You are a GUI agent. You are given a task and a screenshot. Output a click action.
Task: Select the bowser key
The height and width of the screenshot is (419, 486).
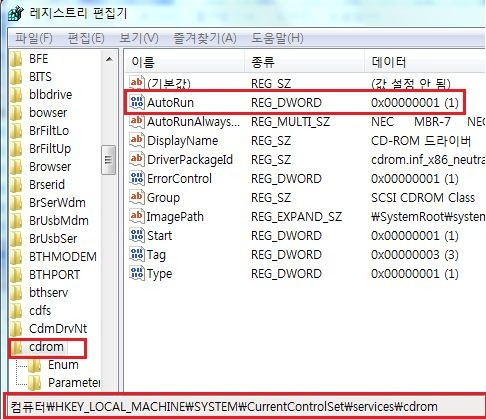tap(48, 113)
